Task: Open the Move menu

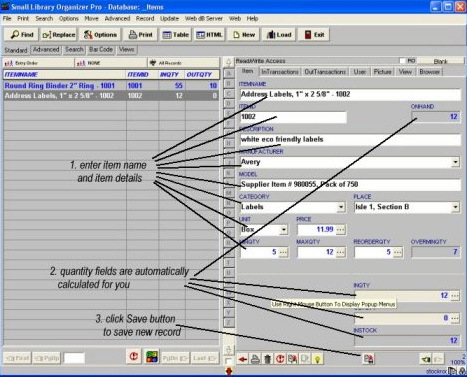Action: [91, 19]
